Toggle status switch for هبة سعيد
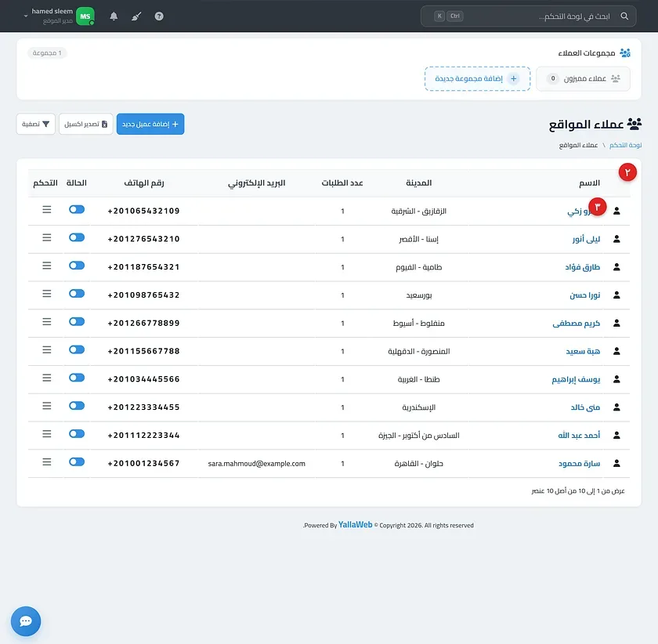Image resolution: width=658 pixels, height=644 pixels. [77, 349]
